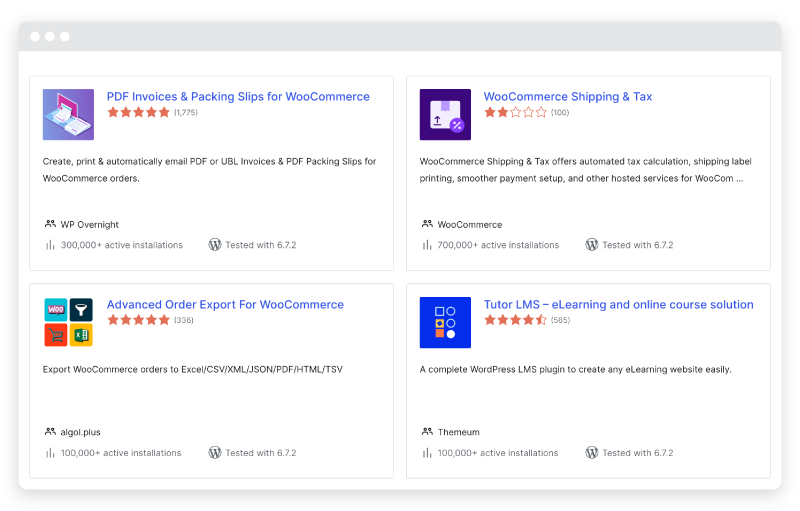Click Tested with 6.7.2 in Tutor LMS card

coord(638,453)
